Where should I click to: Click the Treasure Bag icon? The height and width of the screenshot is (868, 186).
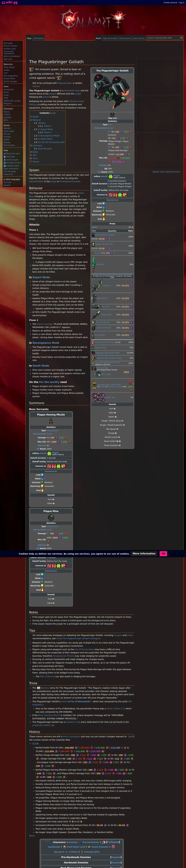click(94, 369)
